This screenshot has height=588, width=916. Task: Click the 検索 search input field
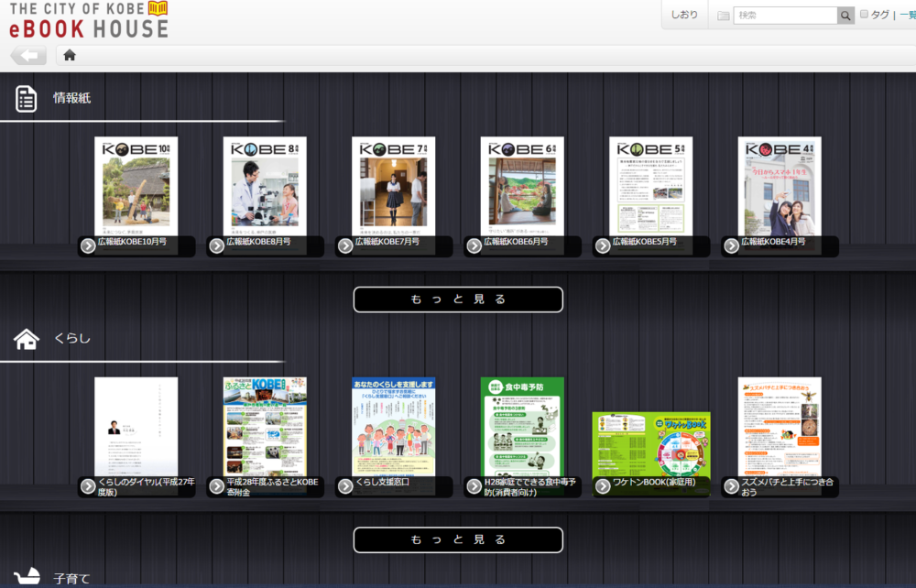[x=784, y=16]
